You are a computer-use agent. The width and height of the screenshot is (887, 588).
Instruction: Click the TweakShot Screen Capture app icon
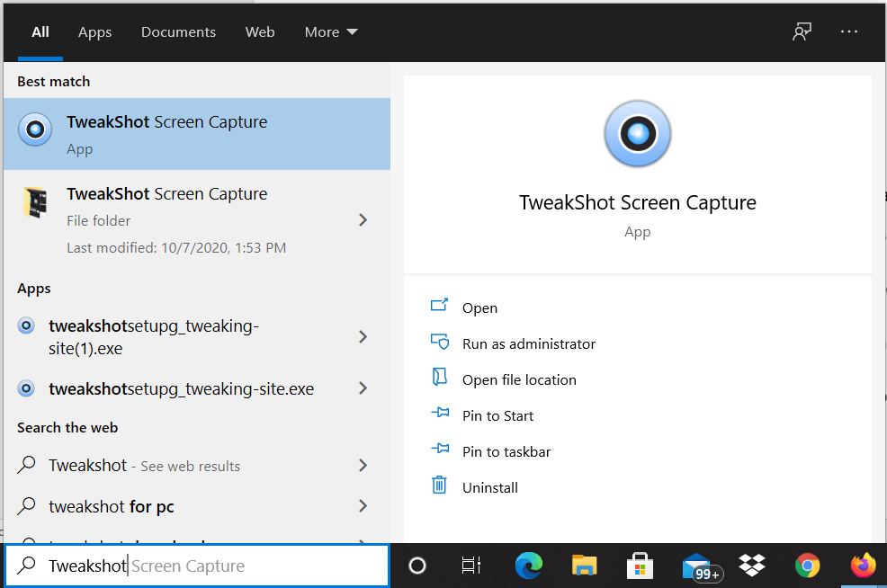(x=34, y=129)
